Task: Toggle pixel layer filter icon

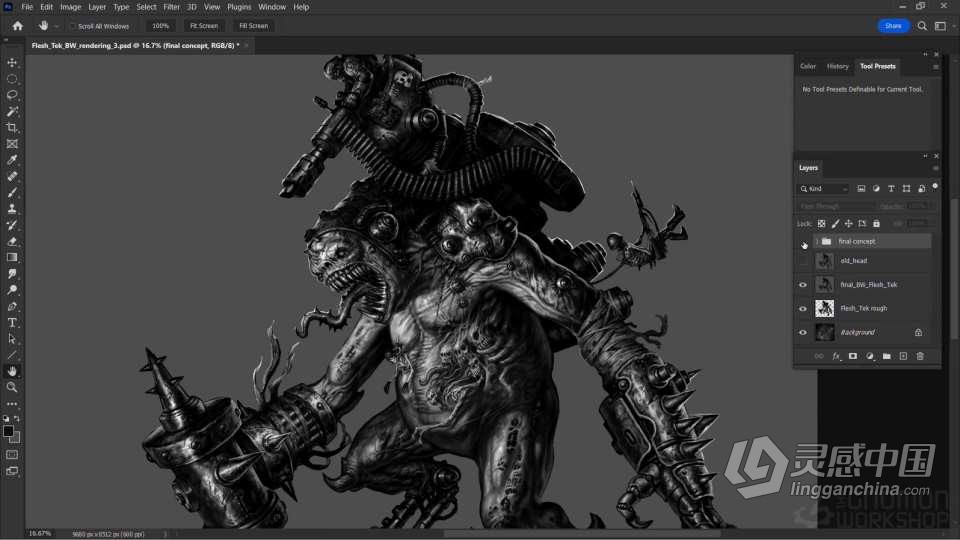Action: 861,189
